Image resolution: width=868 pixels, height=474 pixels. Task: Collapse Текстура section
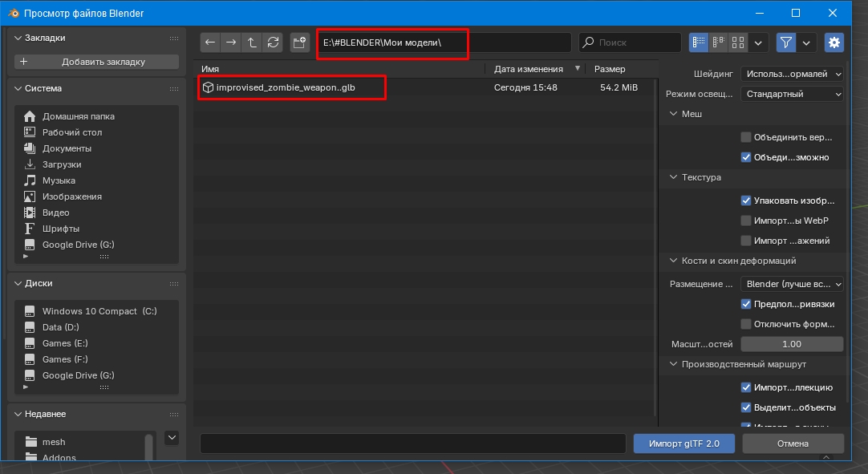tap(673, 177)
